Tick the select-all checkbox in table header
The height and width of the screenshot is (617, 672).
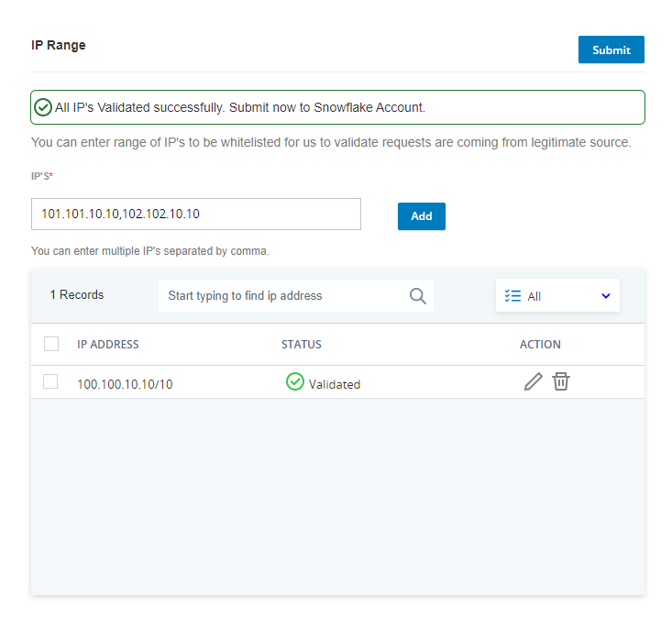pos(51,344)
